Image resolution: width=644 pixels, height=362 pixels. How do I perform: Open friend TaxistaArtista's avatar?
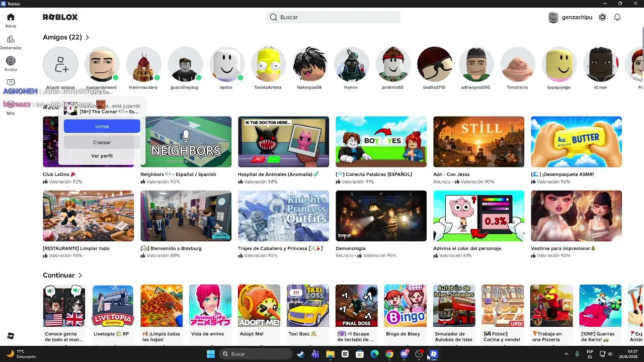(x=268, y=64)
